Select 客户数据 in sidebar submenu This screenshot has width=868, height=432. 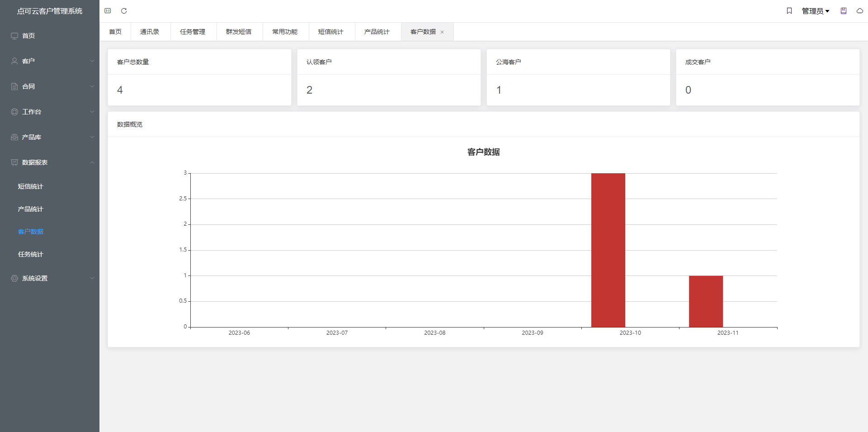(x=30, y=232)
